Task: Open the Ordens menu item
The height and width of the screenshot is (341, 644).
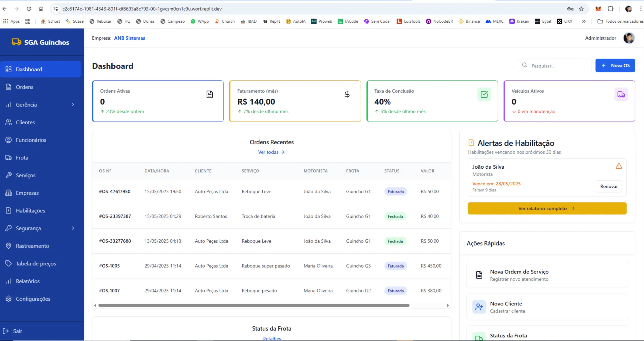Action: (x=24, y=87)
